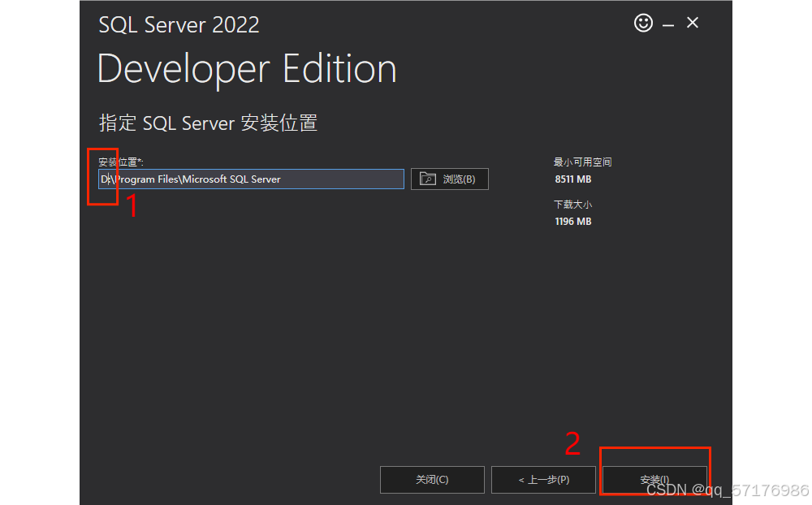812x505 pixels.
Task: Click the 1196 MB download size value
Action: (572, 222)
